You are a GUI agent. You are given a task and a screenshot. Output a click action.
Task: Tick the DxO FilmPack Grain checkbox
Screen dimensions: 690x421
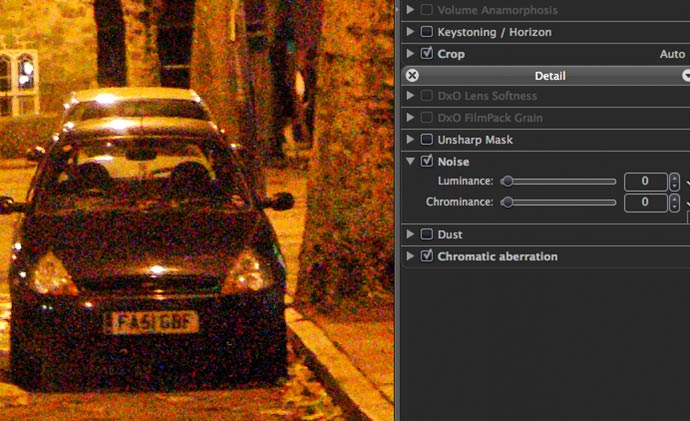[x=426, y=117]
